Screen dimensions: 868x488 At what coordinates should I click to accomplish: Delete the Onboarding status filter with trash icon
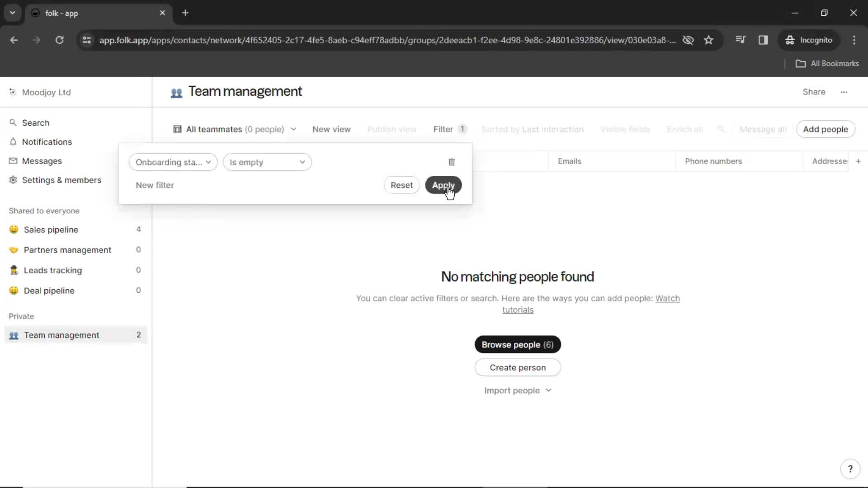click(x=451, y=162)
